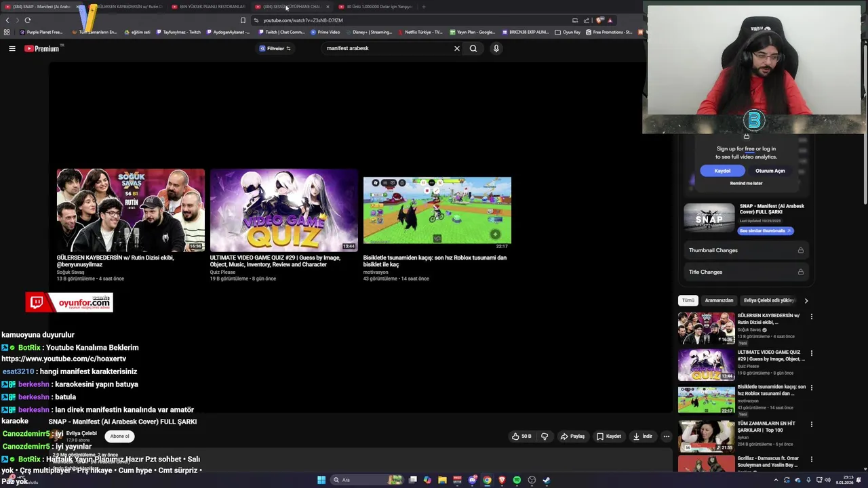Reload the page with the refresh icon
The width and height of the screenshot is (868, 488).
(28, 20)
